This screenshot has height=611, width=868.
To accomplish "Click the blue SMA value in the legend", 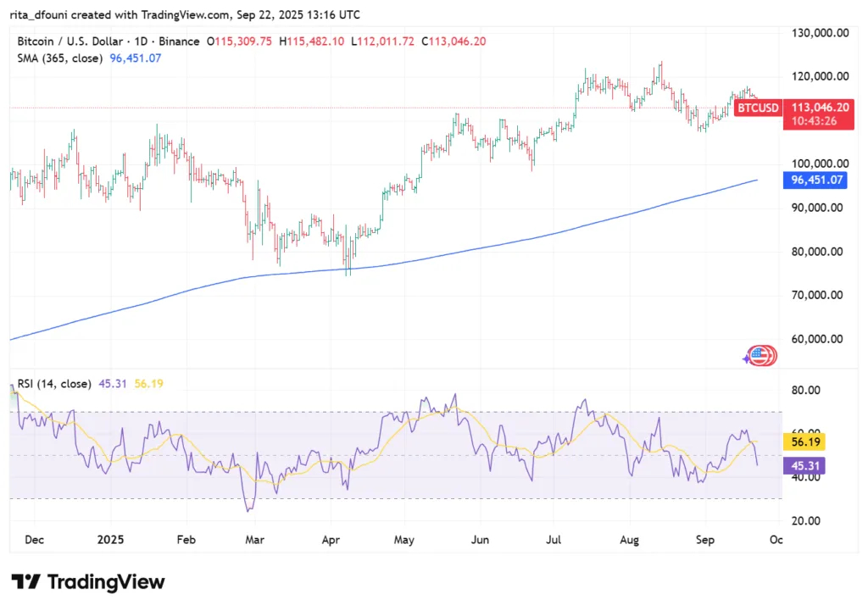I will coord(136,58).
